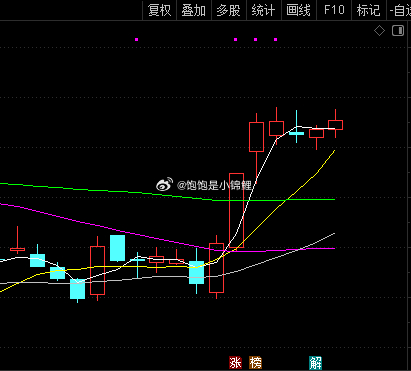
Task: Click the teal 解 marker icon
Action: click(x=315, y=363)
